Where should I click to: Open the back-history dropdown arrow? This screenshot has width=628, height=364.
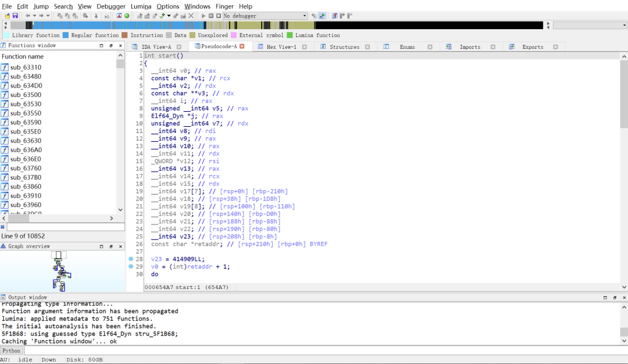pos(34,16)
